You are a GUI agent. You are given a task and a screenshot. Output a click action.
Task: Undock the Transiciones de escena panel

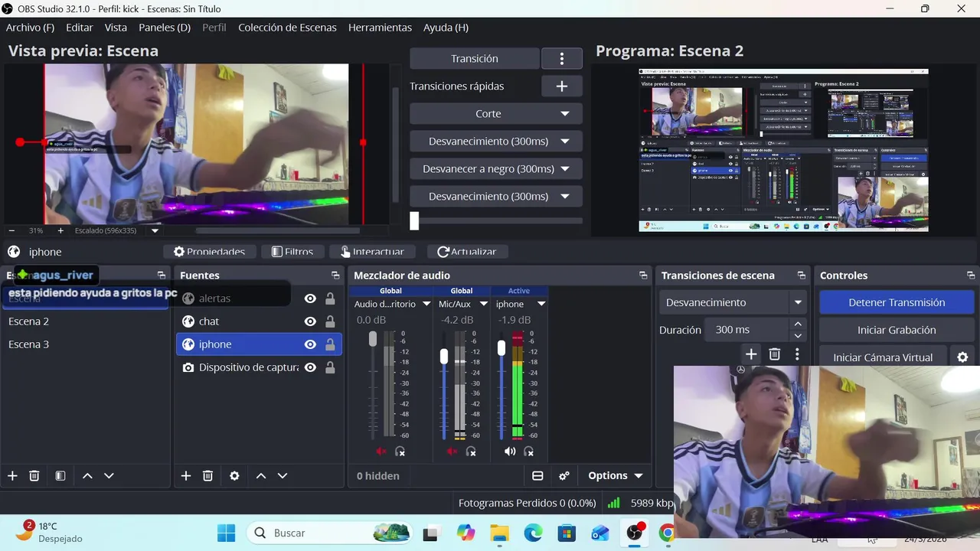802,275
